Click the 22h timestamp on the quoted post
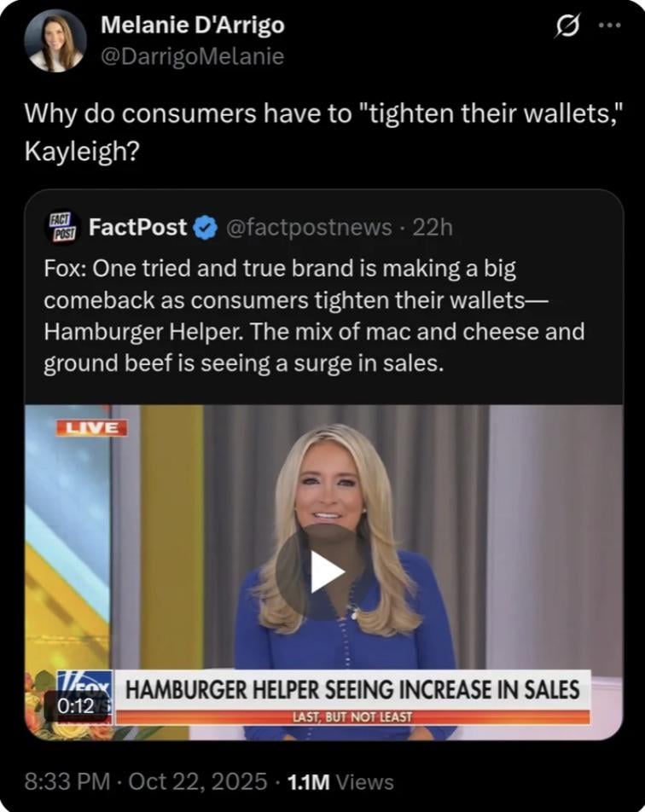This screenshot has width=645, height=812. coord(433,228)
